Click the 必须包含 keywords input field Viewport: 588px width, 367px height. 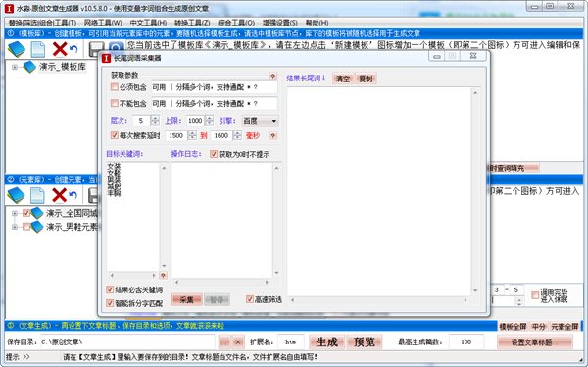[214, 87]
